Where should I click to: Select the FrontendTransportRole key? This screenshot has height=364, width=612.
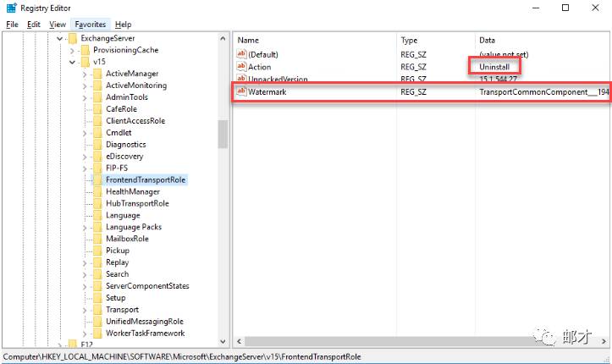(145, 179)
